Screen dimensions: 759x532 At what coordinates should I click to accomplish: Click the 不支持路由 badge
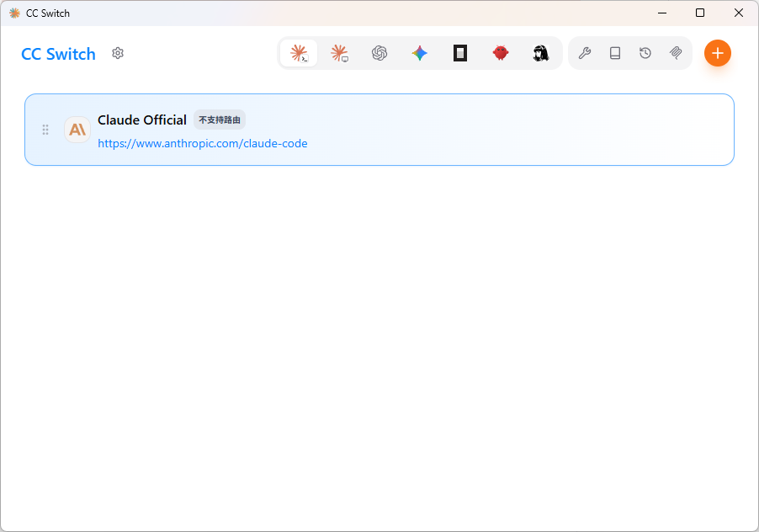[x=220, y=120]
